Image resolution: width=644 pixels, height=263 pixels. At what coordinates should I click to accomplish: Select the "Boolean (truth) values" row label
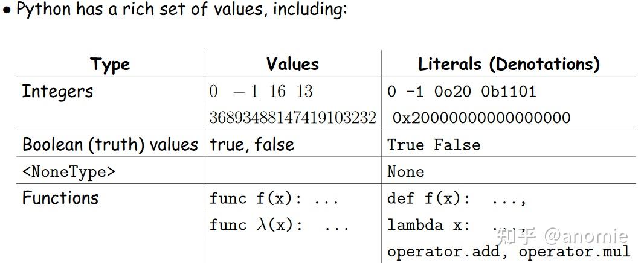(x=110, y=145)
